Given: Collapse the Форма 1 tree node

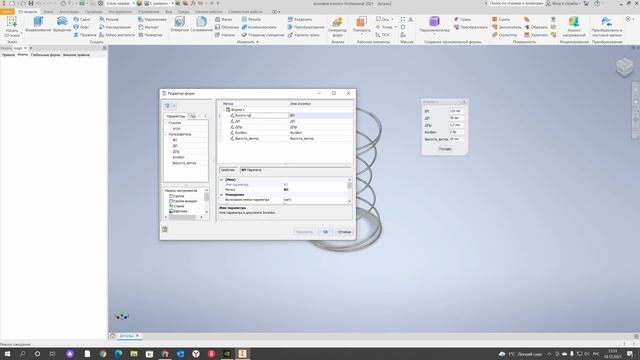Looking at the screenshot, I should pos(224,109).
